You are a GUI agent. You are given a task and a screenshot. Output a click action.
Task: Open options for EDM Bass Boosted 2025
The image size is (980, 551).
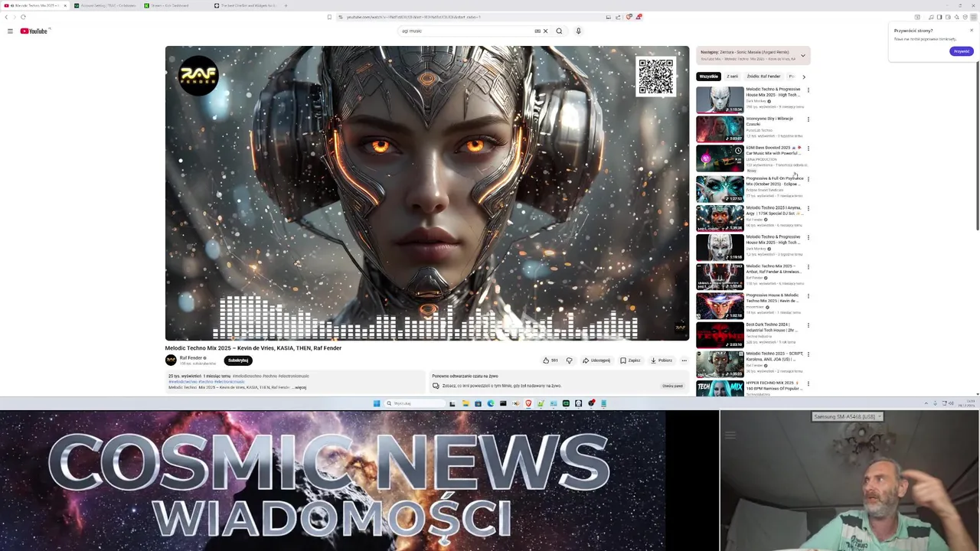click(x=808, y=148)
